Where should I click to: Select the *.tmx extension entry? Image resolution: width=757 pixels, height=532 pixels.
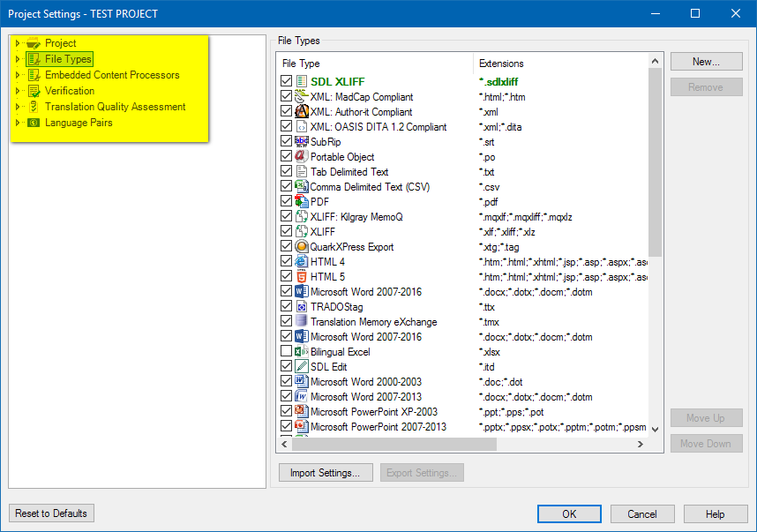point(489,321)
